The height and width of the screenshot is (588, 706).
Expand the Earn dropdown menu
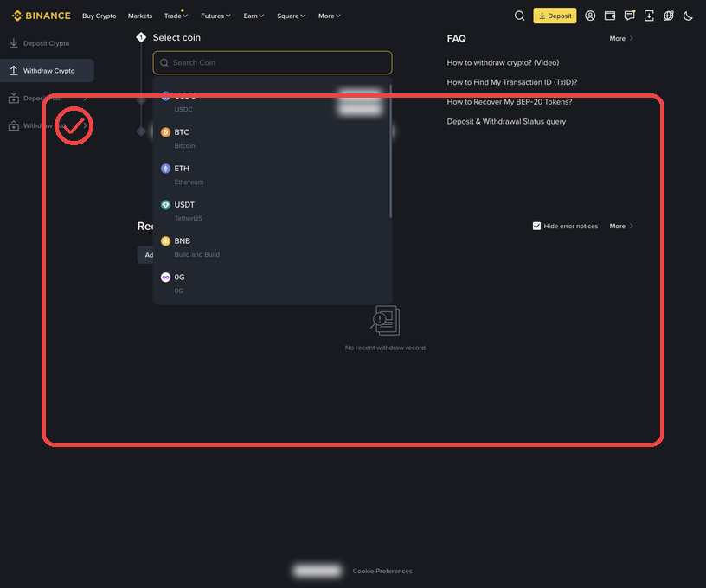pyautogui.click(x=254, y=16)
